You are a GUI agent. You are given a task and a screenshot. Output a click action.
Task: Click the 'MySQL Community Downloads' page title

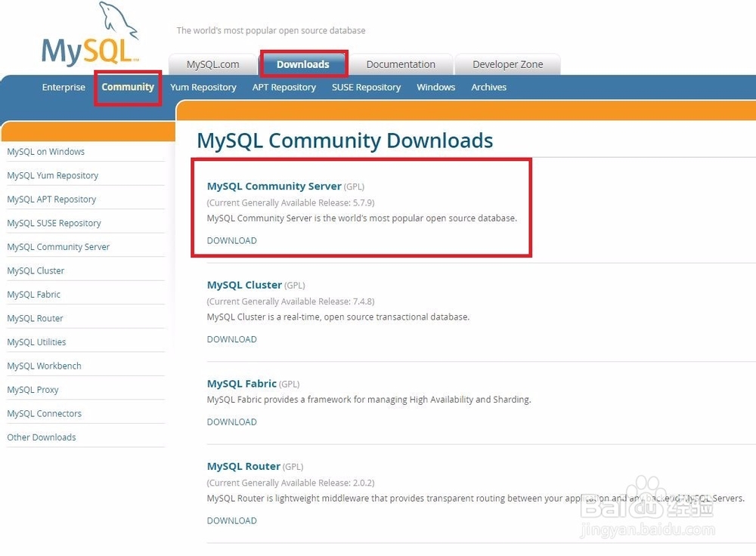click(345, 141)
